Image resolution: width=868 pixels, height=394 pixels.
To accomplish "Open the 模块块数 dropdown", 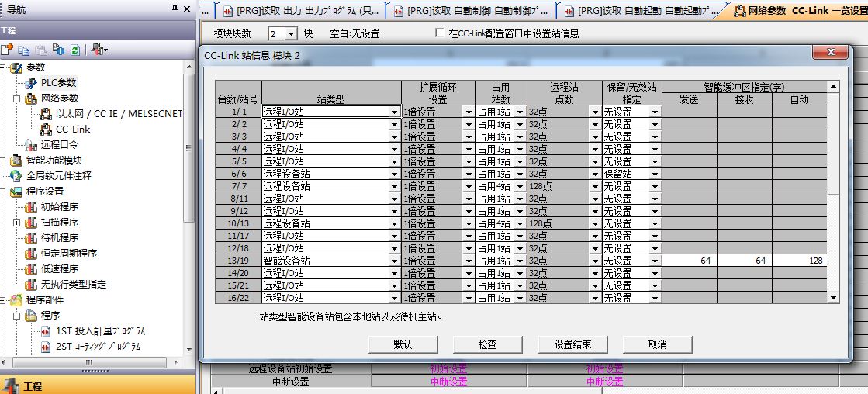I will click(291, 34).
